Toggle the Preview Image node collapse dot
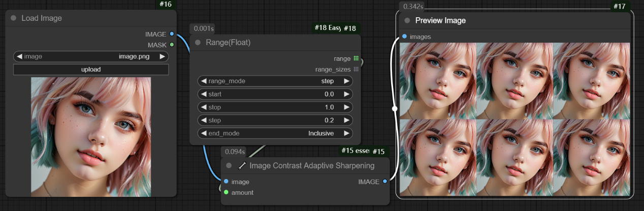 point(407,21)
